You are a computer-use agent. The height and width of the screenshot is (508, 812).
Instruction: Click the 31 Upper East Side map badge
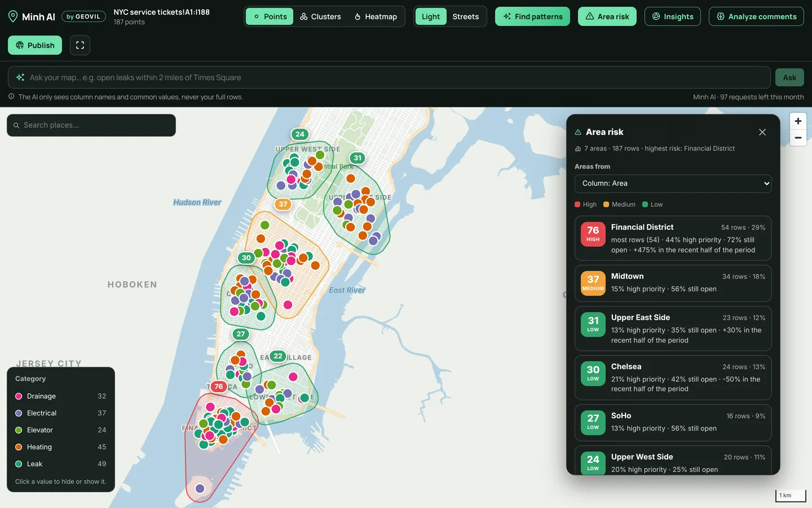(x=358, y=158)
